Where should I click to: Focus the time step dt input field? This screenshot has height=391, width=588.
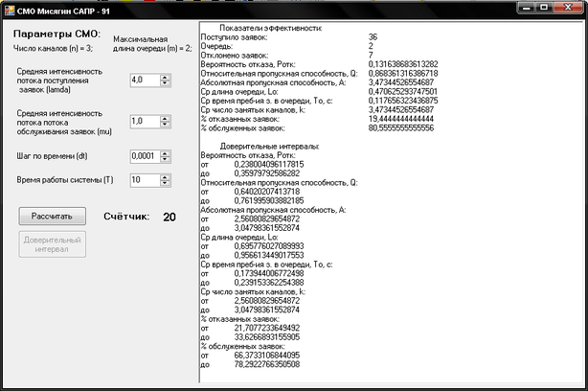click(145, 156)
